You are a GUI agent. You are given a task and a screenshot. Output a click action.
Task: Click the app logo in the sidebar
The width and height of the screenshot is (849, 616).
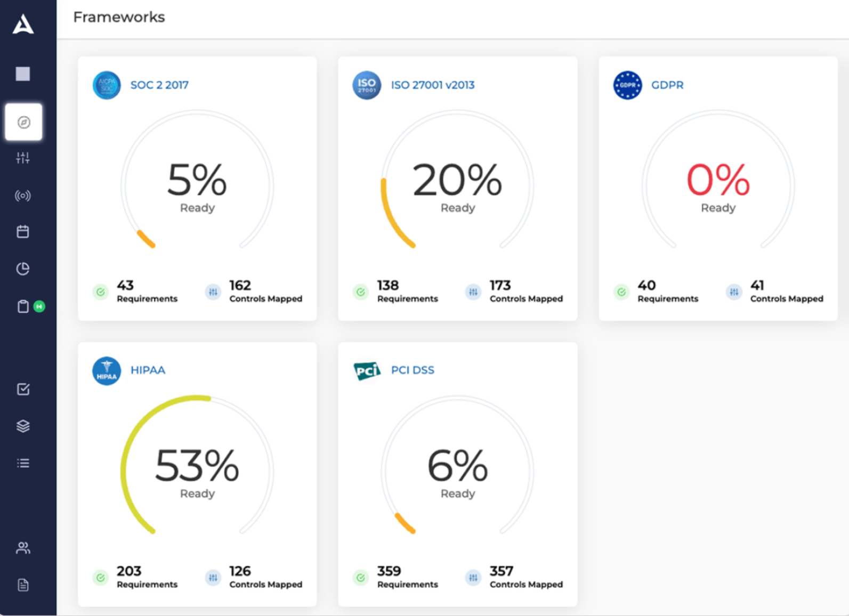(x=23, y=25)
